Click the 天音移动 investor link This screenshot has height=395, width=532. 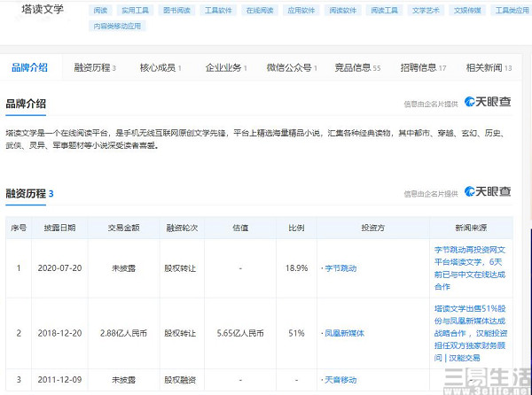pyautogui.click(x=339, y=379)
